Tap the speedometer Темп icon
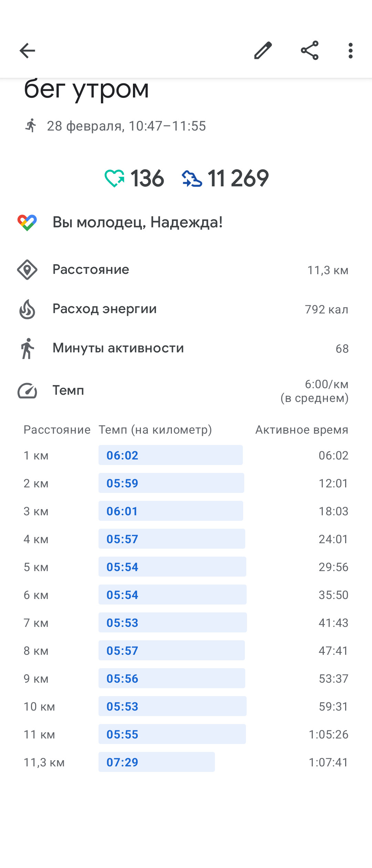Screen dimensions: 372x868 [x=27, y=391]
